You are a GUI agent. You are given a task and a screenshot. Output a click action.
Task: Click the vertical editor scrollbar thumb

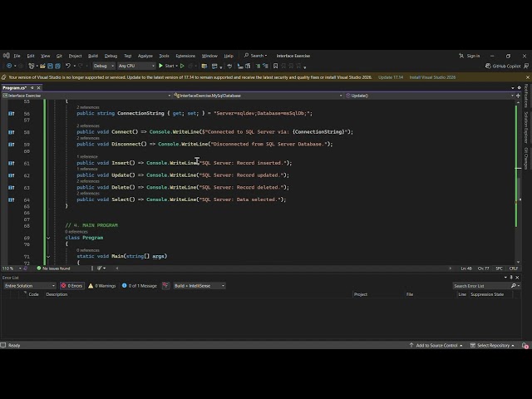tap(518, 189)
